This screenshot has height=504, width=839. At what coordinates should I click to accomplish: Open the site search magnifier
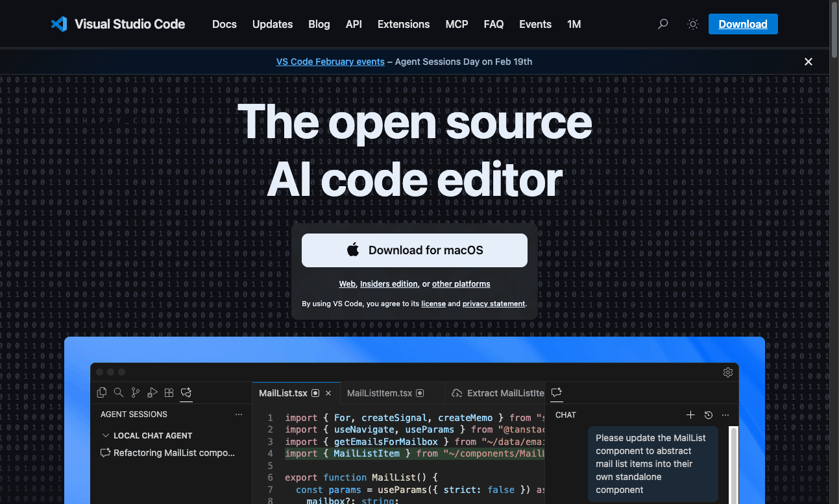tap(663, 24)
